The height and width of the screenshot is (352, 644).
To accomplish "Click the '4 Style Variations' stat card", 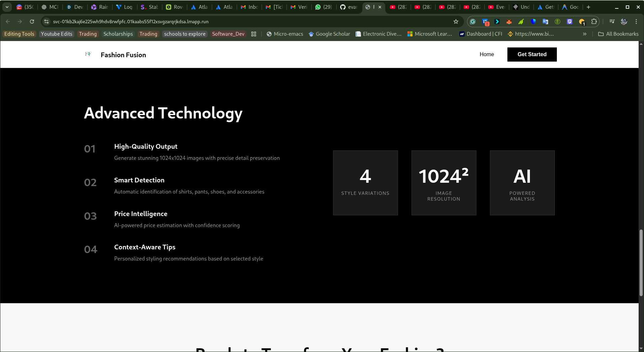I will click(365, 183).
